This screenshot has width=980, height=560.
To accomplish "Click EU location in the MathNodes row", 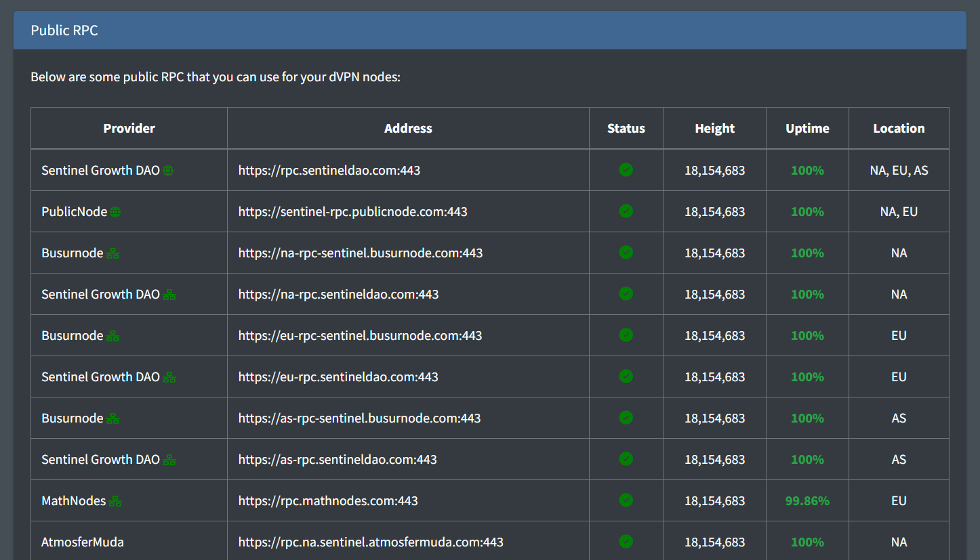I will [x=899, y=501].
